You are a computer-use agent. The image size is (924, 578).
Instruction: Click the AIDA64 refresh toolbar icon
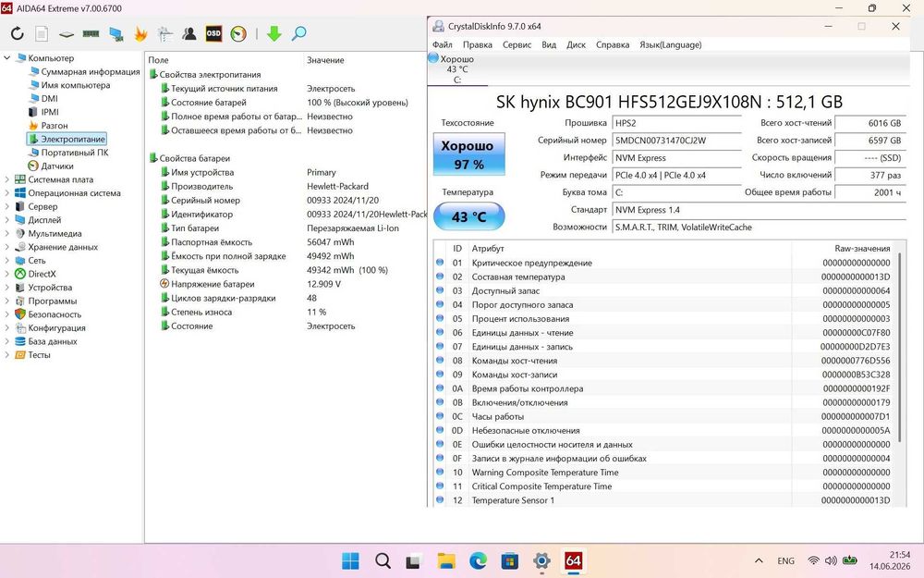click(17, 33)
